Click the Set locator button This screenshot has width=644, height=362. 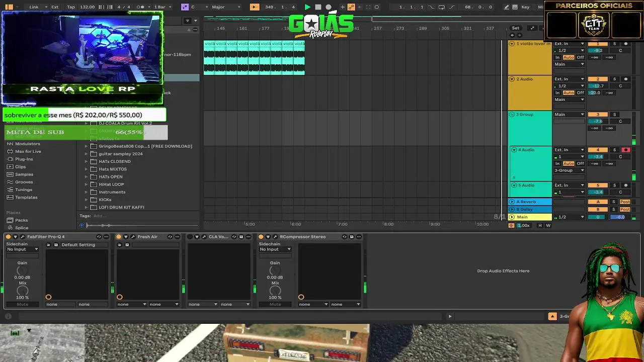pos(516,28)
